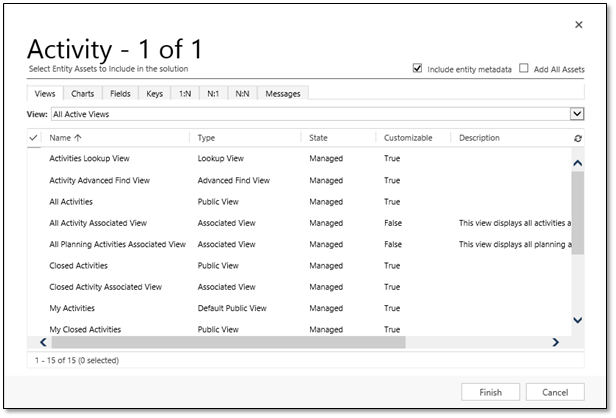This screenshot has height=418, width=616.
Task: Close the dialog with the X icon
Action: 578,24
